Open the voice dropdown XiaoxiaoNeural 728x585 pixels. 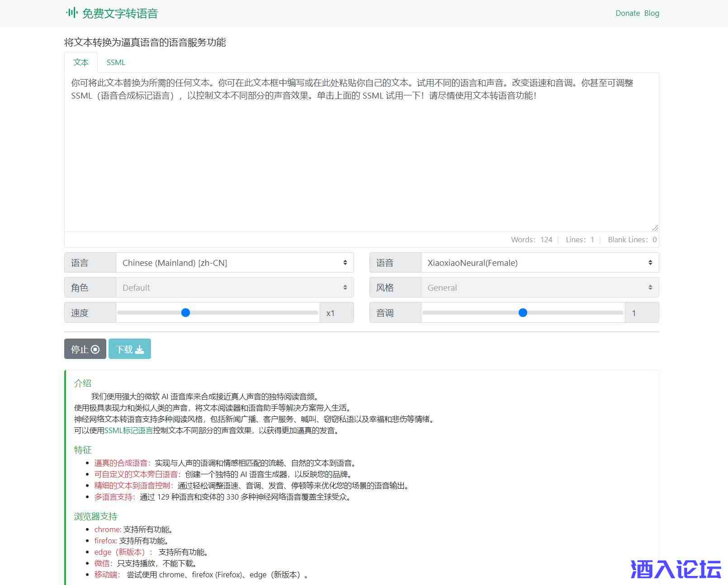pyautogui.click(x=539, y=263)
